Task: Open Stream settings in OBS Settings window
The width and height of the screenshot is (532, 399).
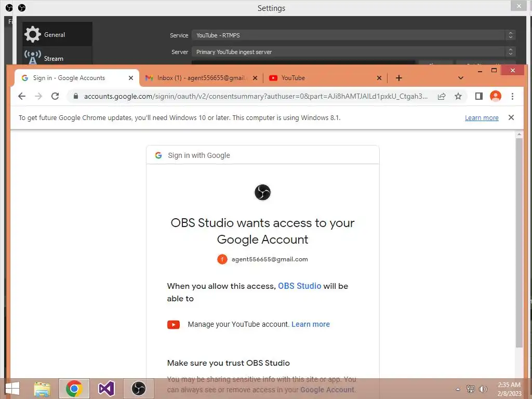Action: pyautogui.click(x=57, y=57)
